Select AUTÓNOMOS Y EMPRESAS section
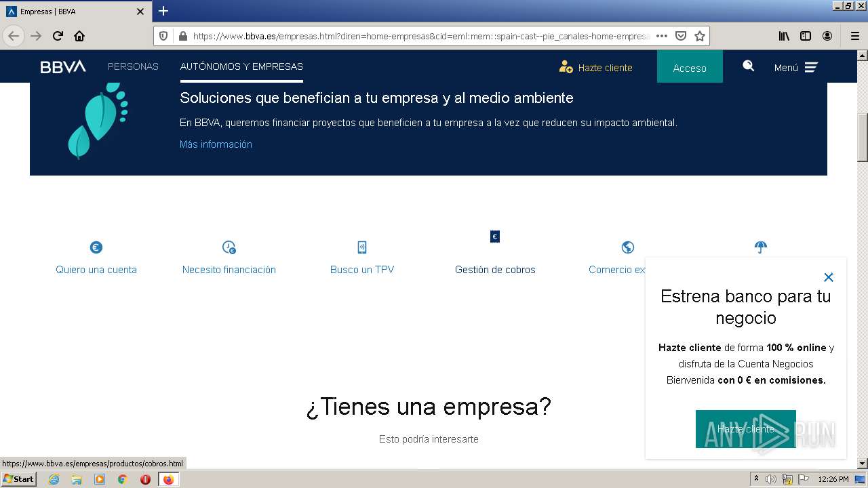868x488 pixels. pos(241,66)
